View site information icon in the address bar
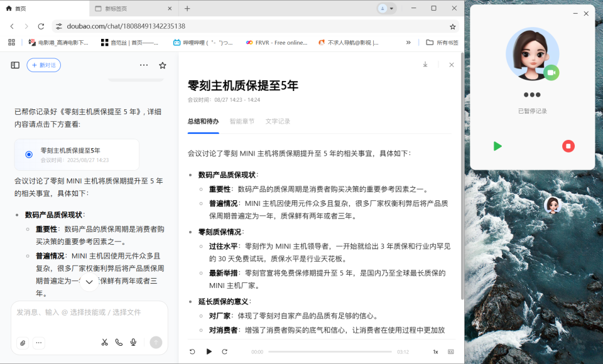 (x=59, y=26)
